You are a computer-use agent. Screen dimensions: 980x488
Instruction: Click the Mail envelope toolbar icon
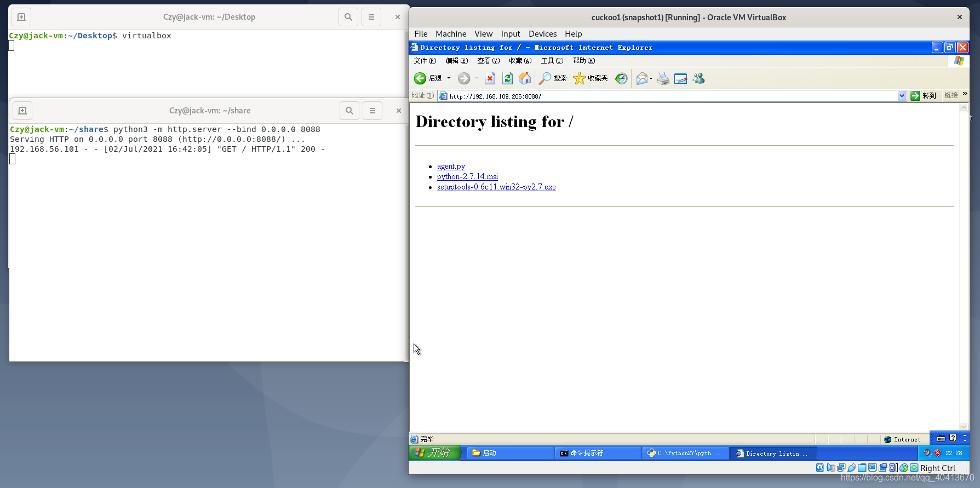tap(641, 78)
